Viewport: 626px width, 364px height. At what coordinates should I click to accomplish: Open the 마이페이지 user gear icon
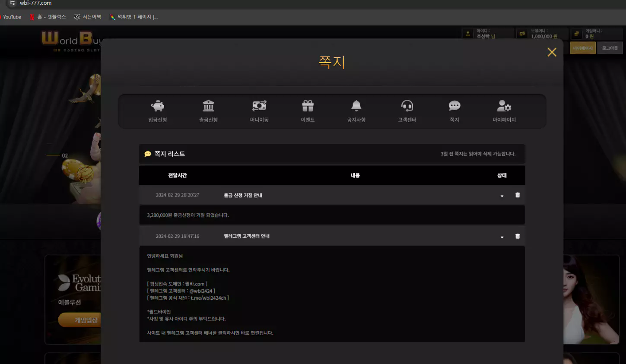(x=504, y=106)
